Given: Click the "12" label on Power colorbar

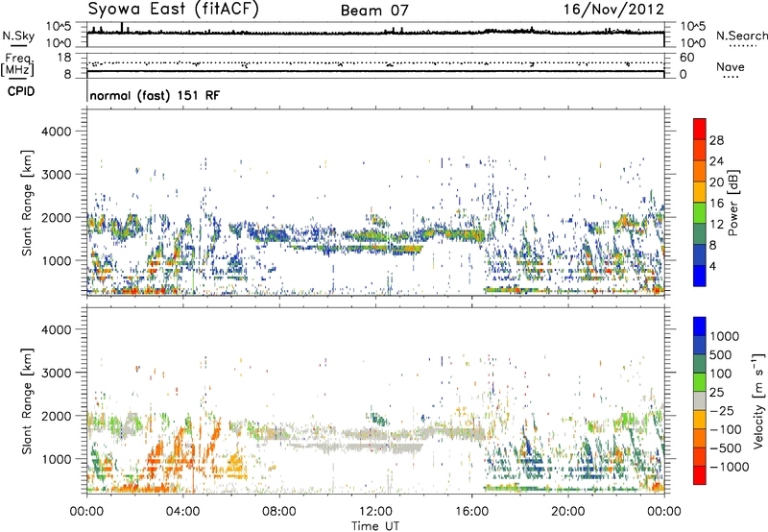Looking at the screenshot, I should (x=716, y=225).
